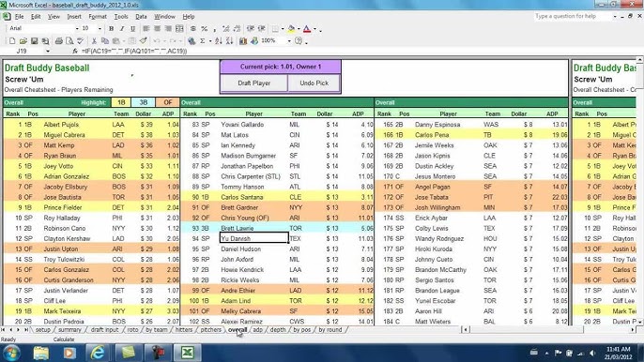Create a new workbook from toolbar
This screenshot has height=362, width=644.
(12, 40)
